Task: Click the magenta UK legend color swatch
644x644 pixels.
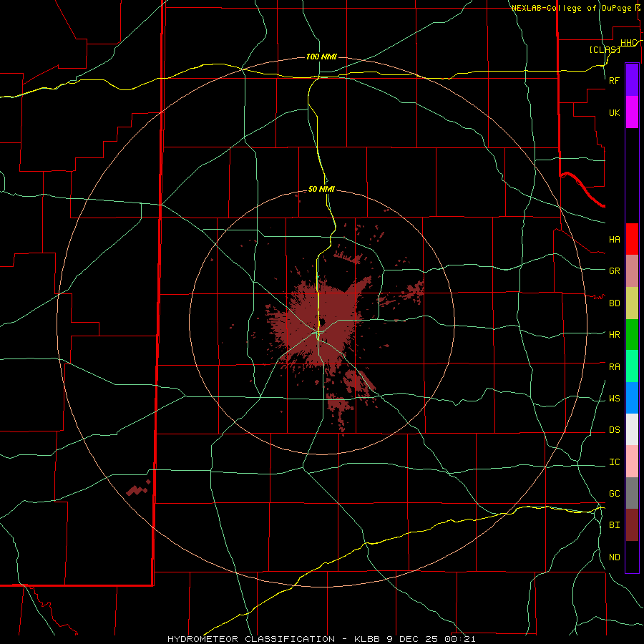Action: click(632, 112)
